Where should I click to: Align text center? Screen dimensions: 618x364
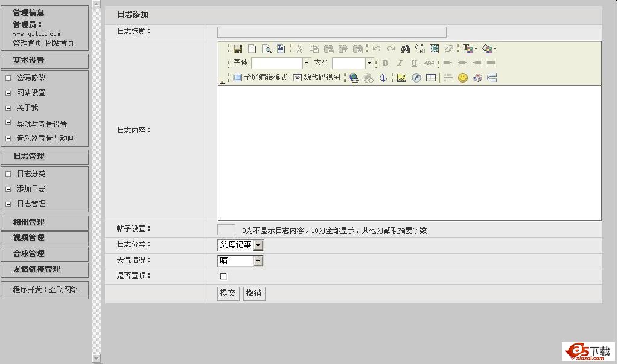(462, 63)
